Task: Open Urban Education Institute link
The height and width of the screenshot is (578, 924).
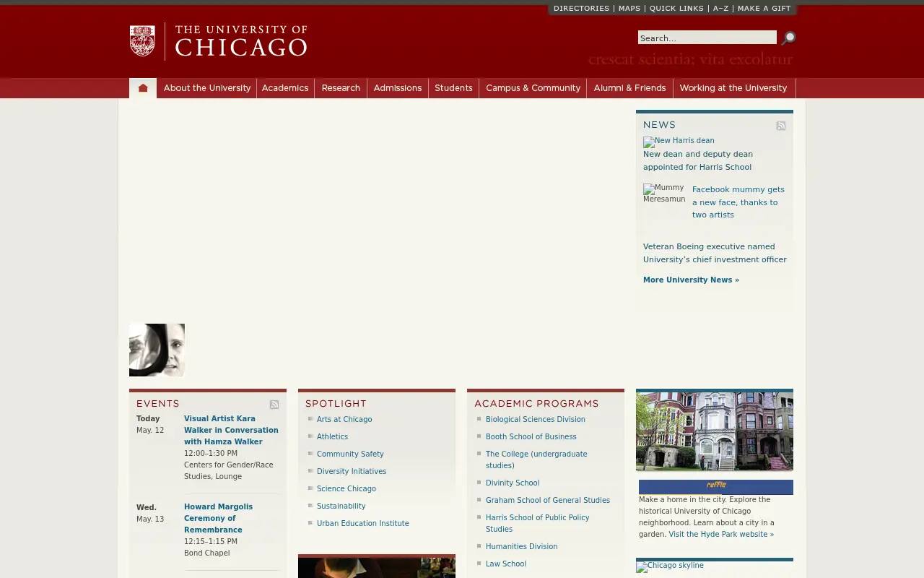Action: 363,523
